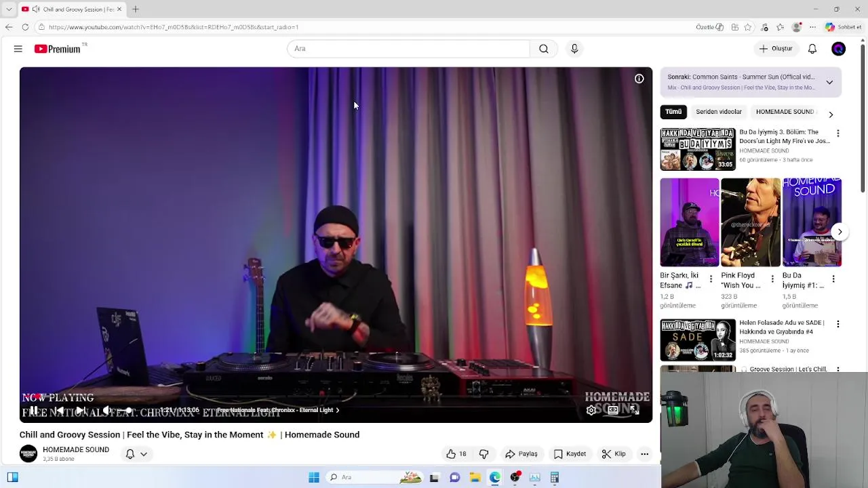Refresh the page in browser
Screen dimensions: 868x488
click(25, 27)
